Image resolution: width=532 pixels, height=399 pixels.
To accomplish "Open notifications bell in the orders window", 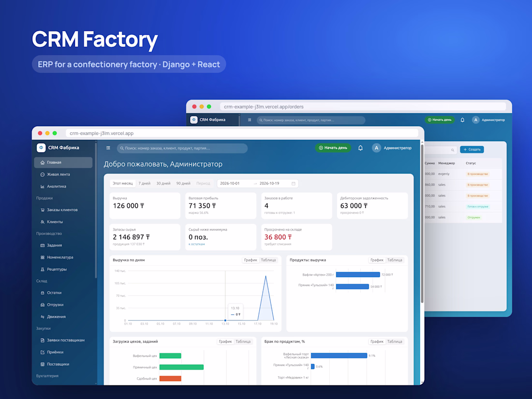I will 462,120.
